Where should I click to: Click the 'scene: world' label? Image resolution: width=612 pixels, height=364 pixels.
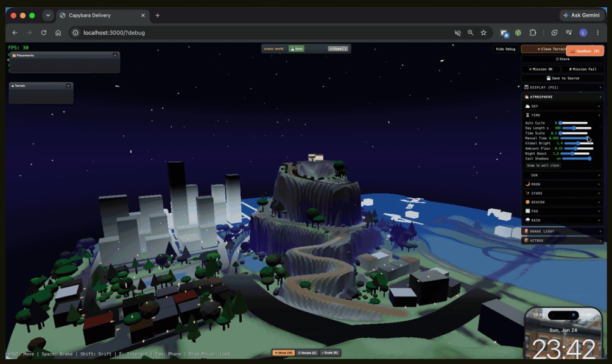click(x=273, y=49)
